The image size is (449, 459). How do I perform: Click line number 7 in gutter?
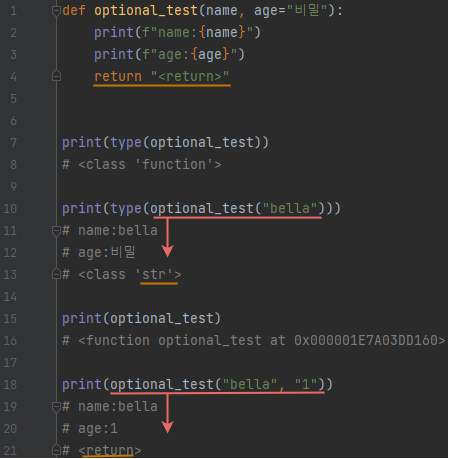[x=14, y=143]
